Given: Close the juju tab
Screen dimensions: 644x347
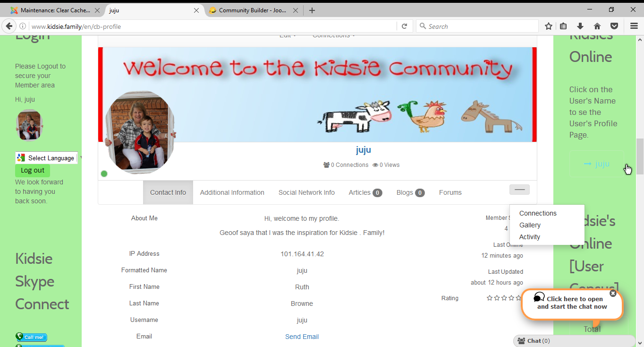Looking at the screenshot, I should click(196, 10).
